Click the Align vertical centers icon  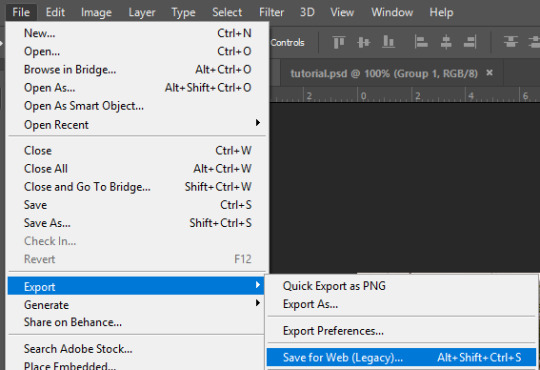coord(364,42)
